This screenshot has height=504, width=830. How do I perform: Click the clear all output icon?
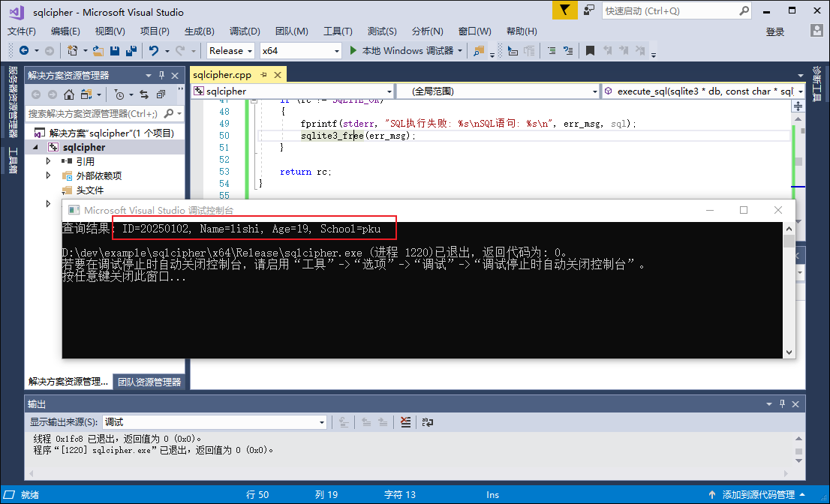405,422
